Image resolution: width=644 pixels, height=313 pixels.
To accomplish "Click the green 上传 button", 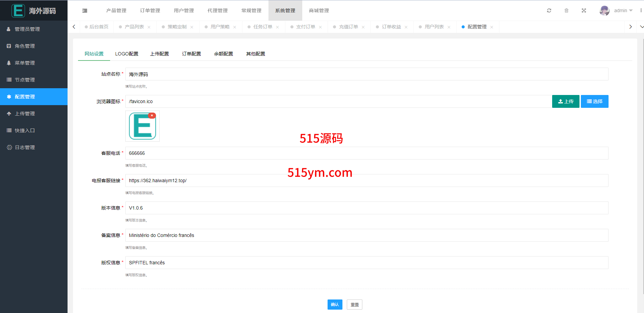I will tap(565, 101).
